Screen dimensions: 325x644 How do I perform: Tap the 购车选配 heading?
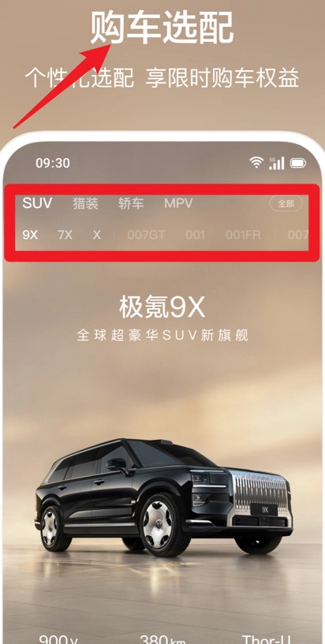[x=162, y=27]
